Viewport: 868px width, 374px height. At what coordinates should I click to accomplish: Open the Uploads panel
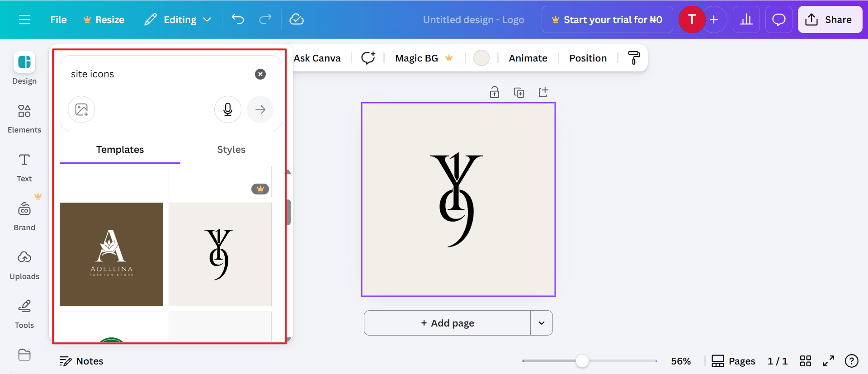click(x=24, y=265)
